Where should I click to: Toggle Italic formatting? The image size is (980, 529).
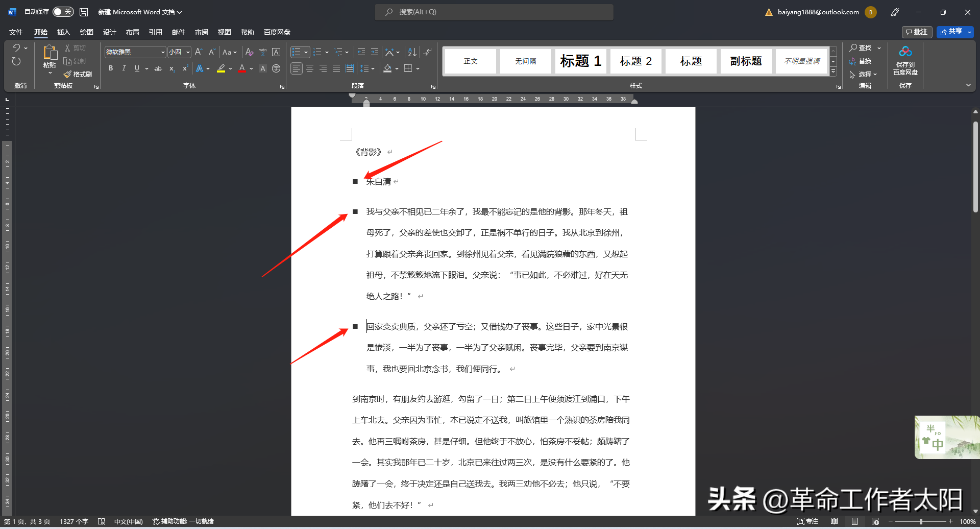click(124, 68)
